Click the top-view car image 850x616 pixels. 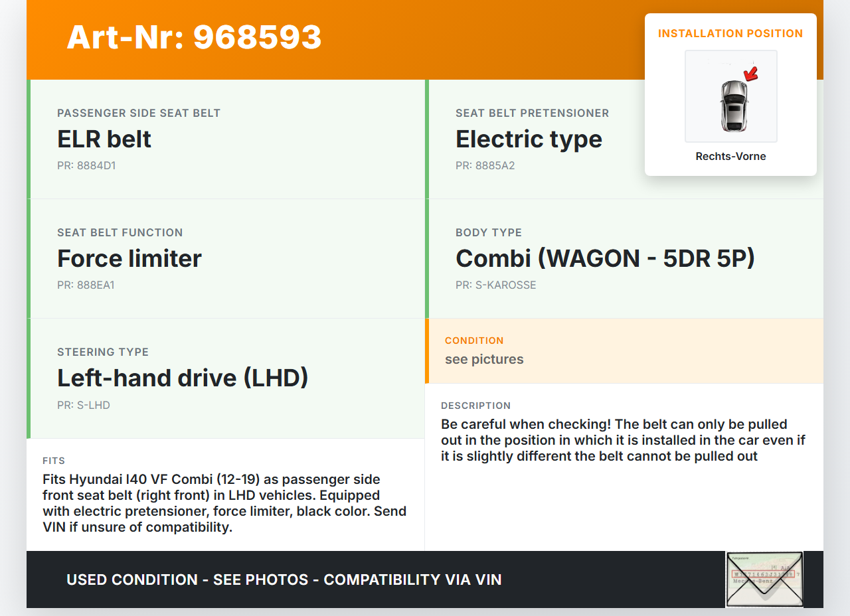coord(733,106)
